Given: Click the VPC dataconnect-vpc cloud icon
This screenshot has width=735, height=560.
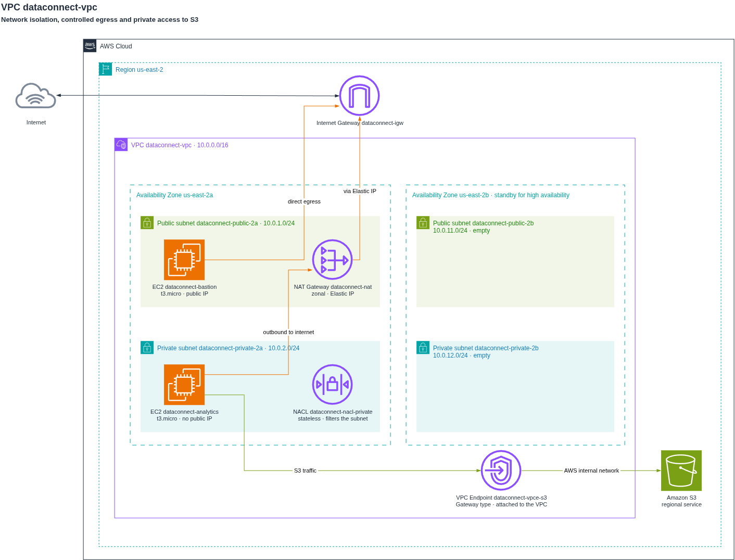Looking at the screenshot, I should (121, 145).
